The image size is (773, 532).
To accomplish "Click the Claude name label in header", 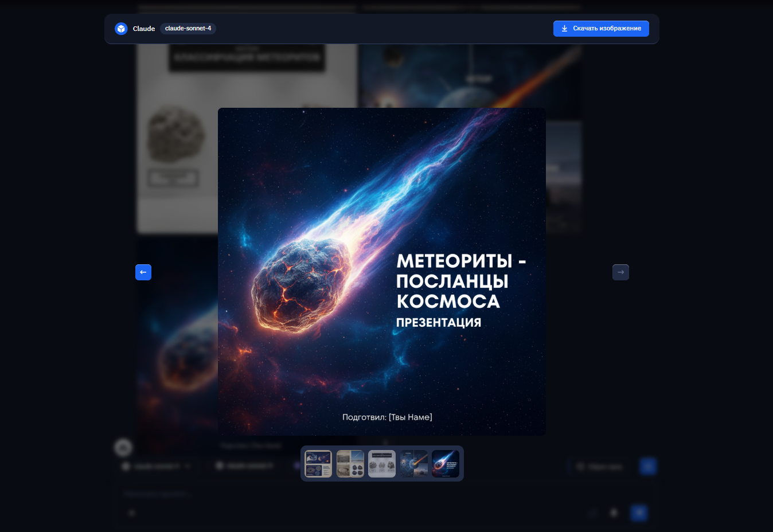I will [x=144, y=29].
